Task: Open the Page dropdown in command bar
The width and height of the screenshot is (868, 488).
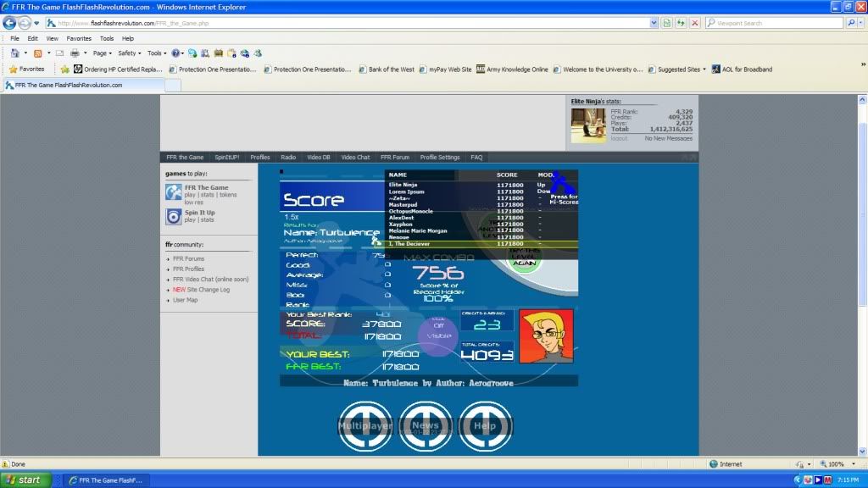Action: (x=103, y=53)
